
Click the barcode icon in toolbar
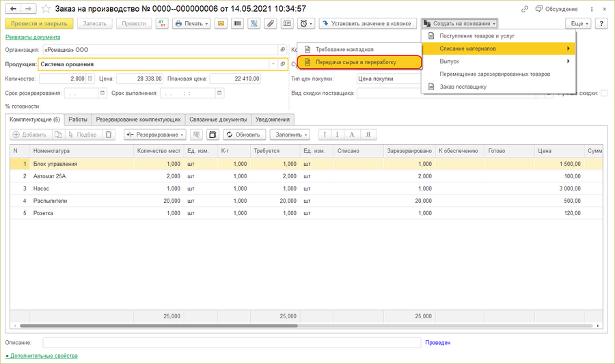[238, 23]
